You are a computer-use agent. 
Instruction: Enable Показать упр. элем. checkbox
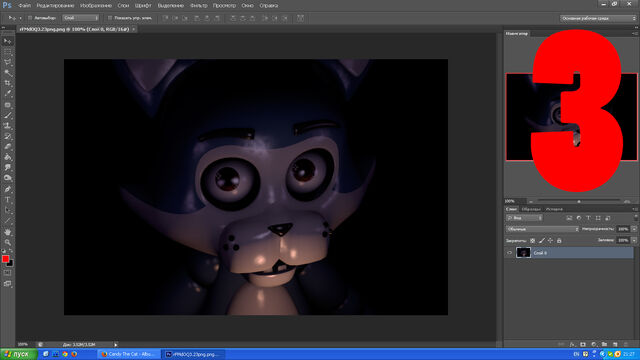110,18
